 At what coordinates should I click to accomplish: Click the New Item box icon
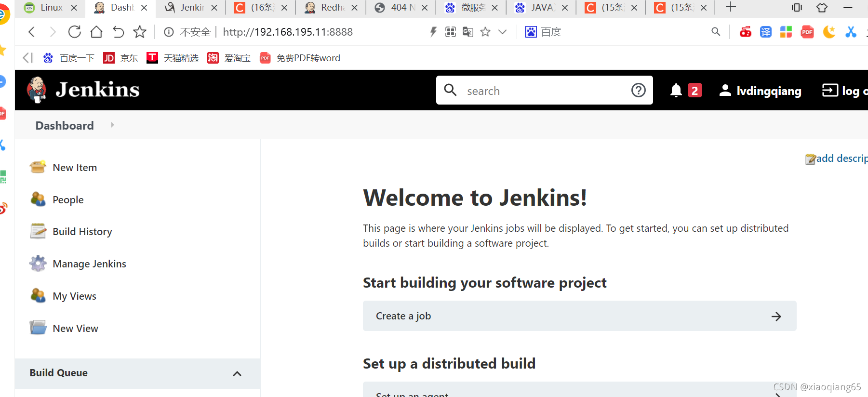tap(38, 167)
